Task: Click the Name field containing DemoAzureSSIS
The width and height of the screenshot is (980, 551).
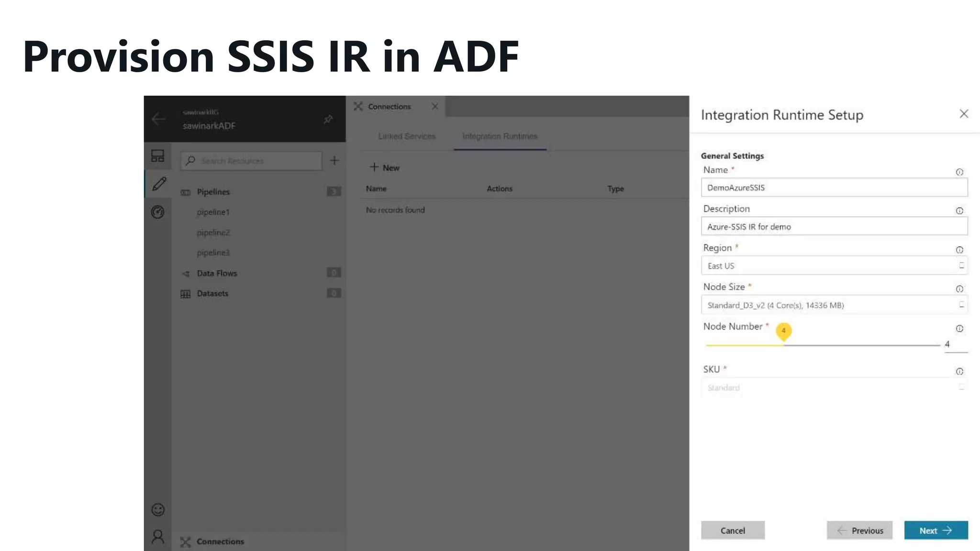Action: [834, 187]
